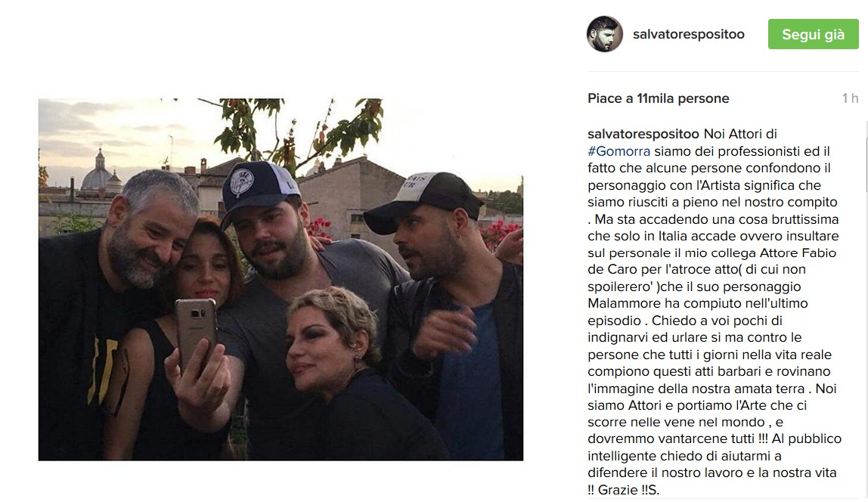Click the green Segui già button
This screenshot has width=868, height=502.
[x=813, y=34]
